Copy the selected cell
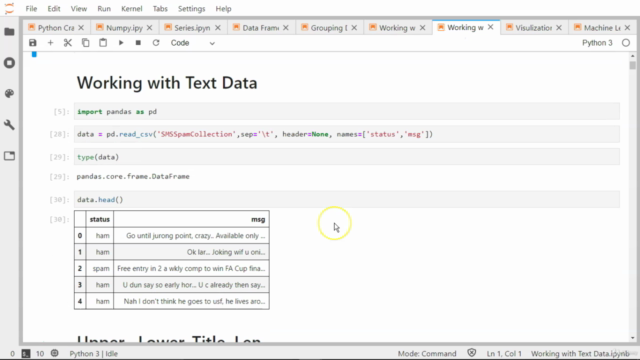640x360 pixels. (85, 43)
